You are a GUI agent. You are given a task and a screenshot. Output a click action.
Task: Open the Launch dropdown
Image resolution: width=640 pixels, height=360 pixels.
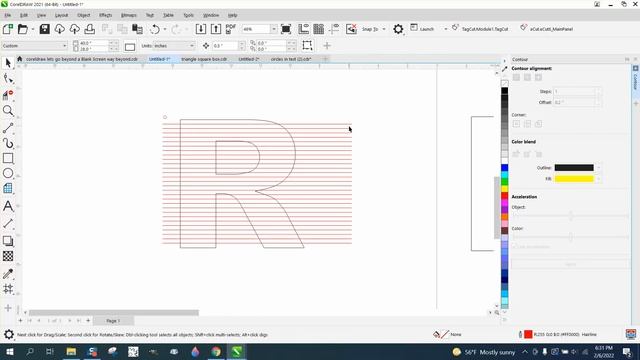[x=445, y=29]
